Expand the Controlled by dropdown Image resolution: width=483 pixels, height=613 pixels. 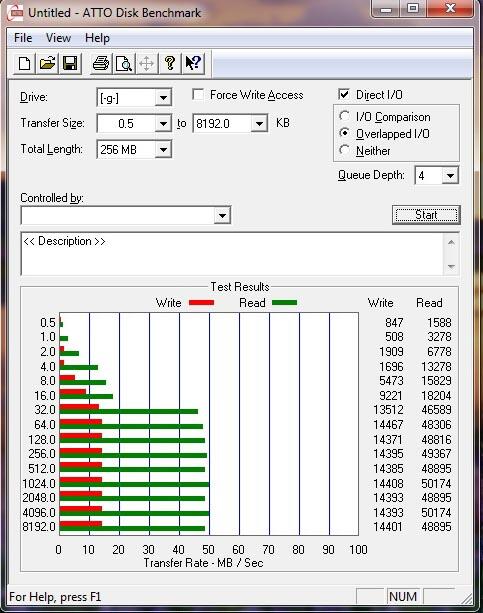coord(222,215)
